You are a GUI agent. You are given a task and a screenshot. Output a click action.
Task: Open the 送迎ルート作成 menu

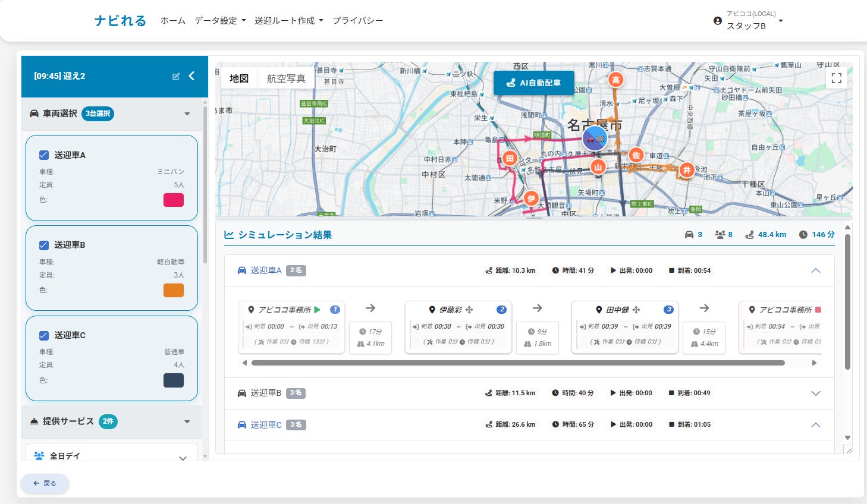tap(288, 21)
